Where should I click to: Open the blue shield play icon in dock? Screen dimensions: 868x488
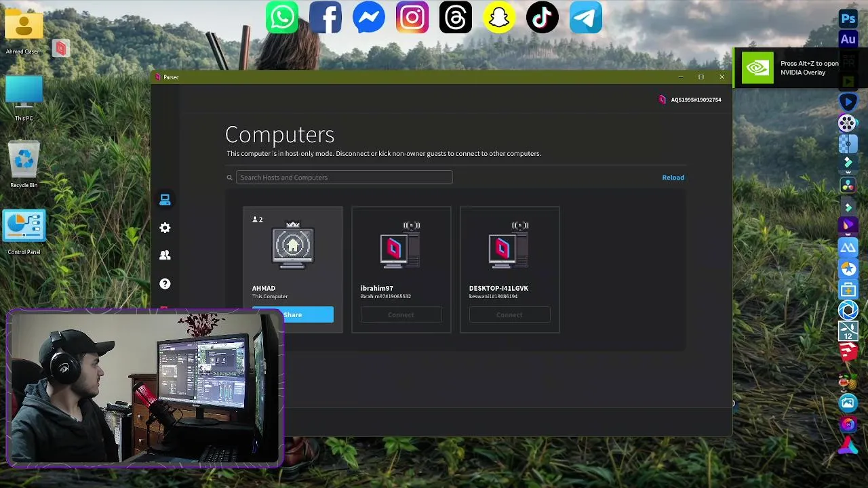(x=848, y=102)
